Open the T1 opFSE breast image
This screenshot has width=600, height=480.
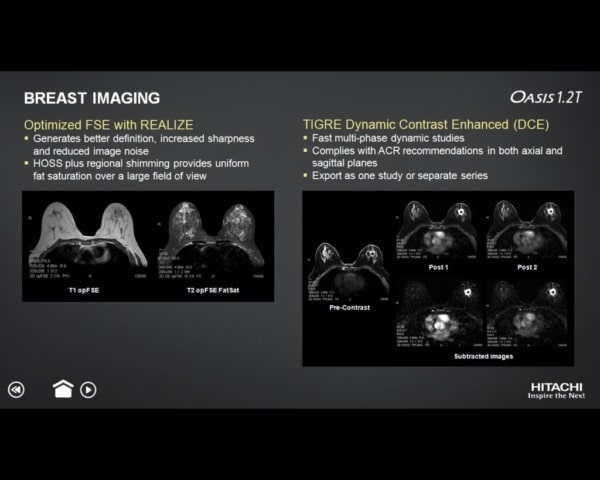pyautogui.click(x=88, y=240)
